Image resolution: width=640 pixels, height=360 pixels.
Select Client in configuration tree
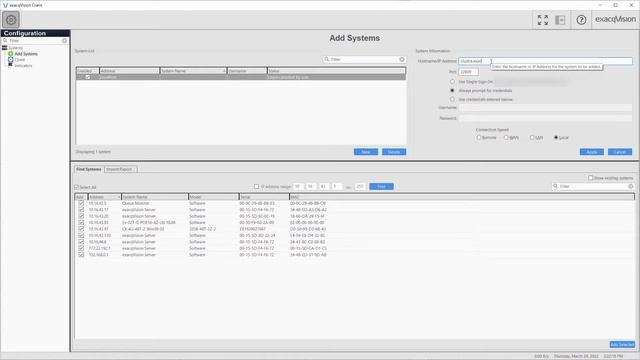tap(20, 60)
